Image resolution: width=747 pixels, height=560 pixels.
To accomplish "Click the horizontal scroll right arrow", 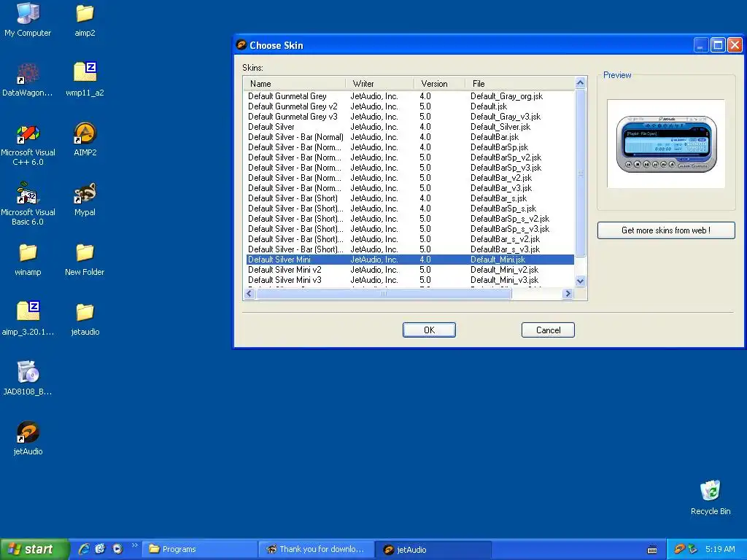I will pos(568,293).
